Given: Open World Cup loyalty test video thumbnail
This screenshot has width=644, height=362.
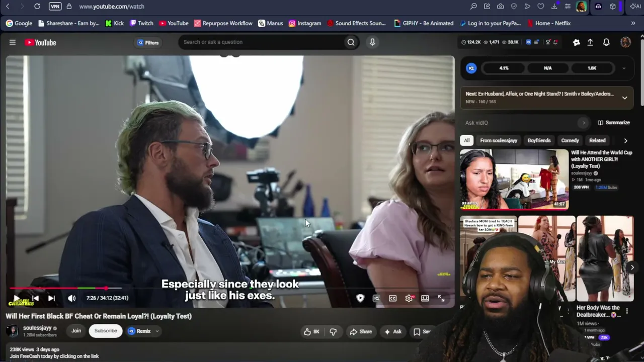Looking at the screenshot, I should (x=514, y=179).
